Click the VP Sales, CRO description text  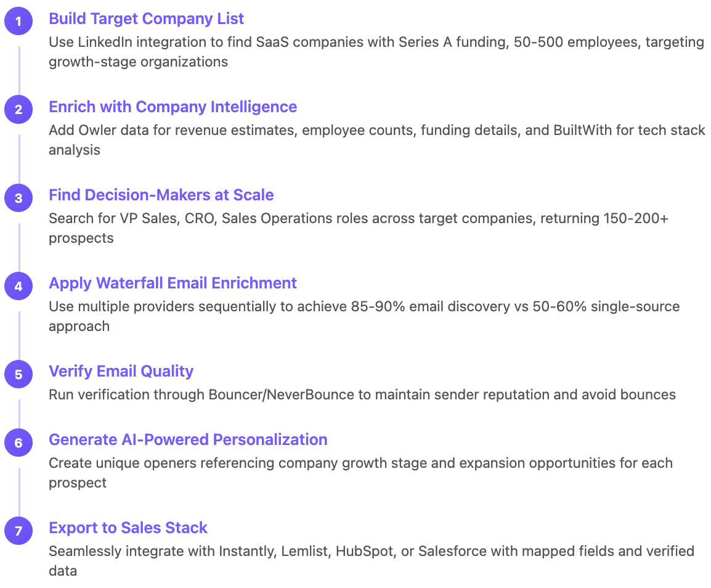click(x=358, y=228)
